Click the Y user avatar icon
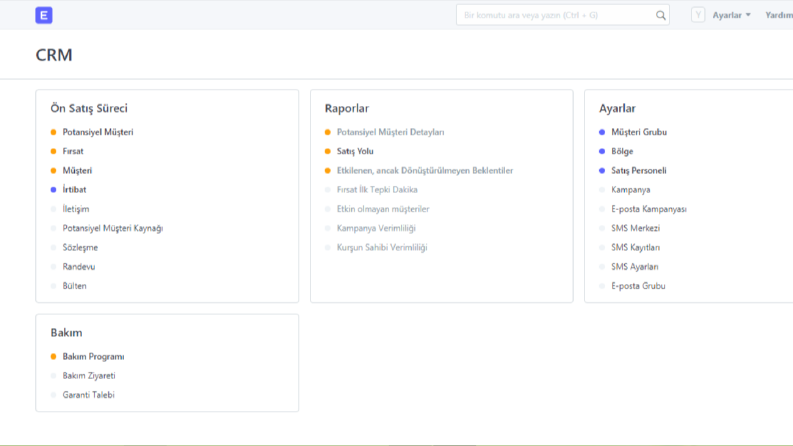This screenshot has width=793, height=446. pos(698,15)
